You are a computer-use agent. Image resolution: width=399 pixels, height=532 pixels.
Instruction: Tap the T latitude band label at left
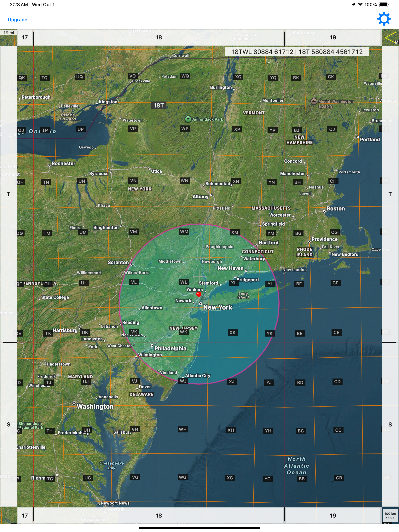[9, 194]
